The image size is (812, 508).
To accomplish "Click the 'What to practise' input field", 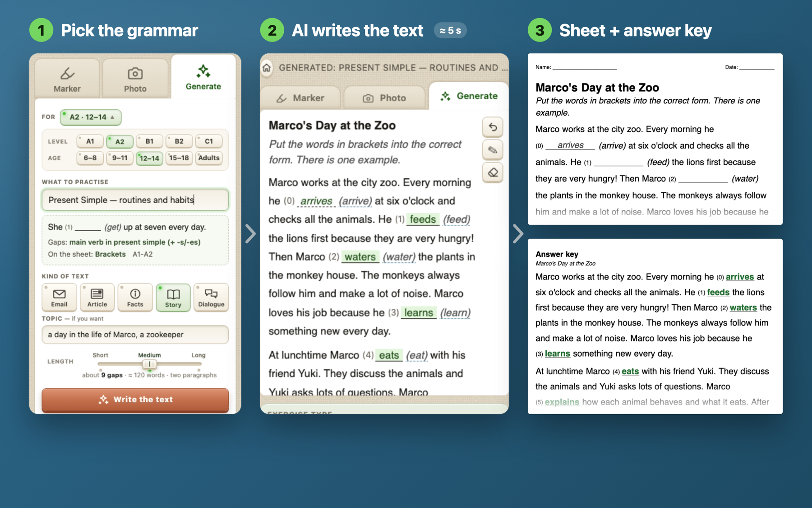I will click(135, 200).
